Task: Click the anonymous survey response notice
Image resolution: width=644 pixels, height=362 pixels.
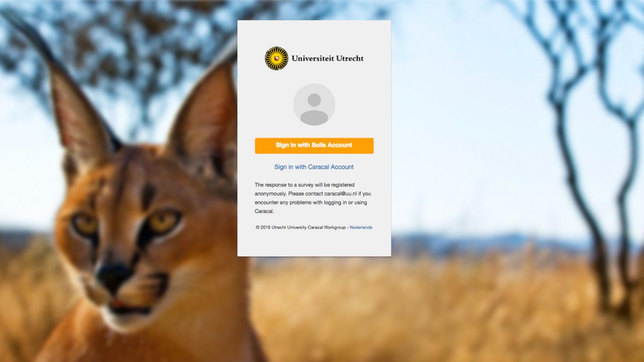Action: click(x=313, y=198)
